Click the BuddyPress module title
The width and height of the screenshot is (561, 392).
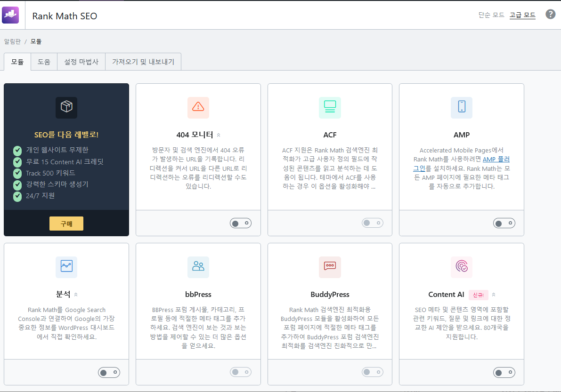330,295
